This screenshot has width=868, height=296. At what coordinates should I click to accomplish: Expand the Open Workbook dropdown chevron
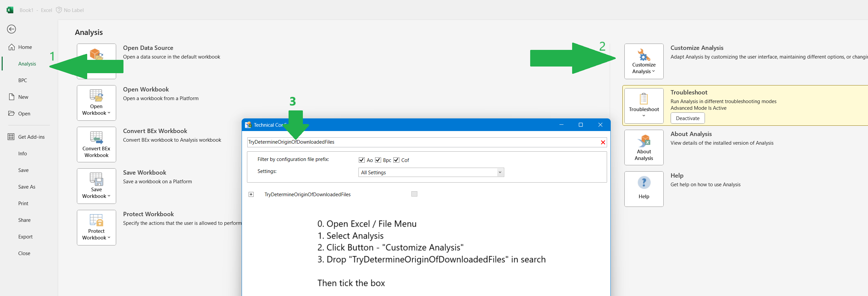[x=109, y=113]
